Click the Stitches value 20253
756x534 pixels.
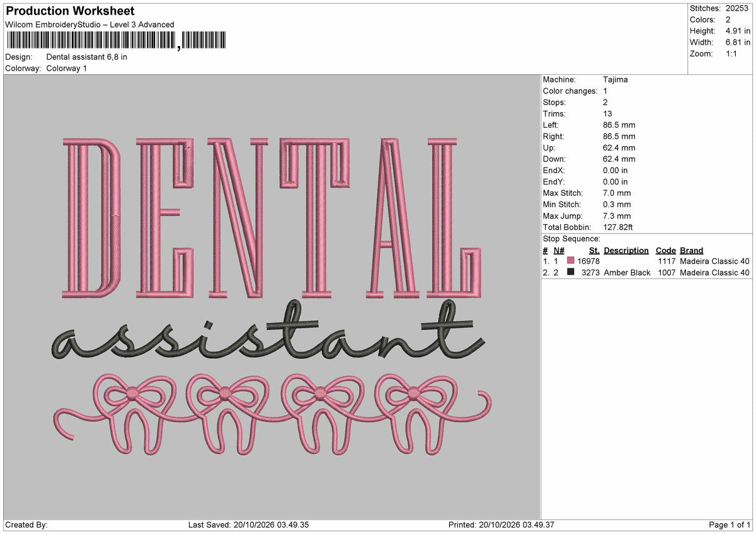[x=738, y=8]
